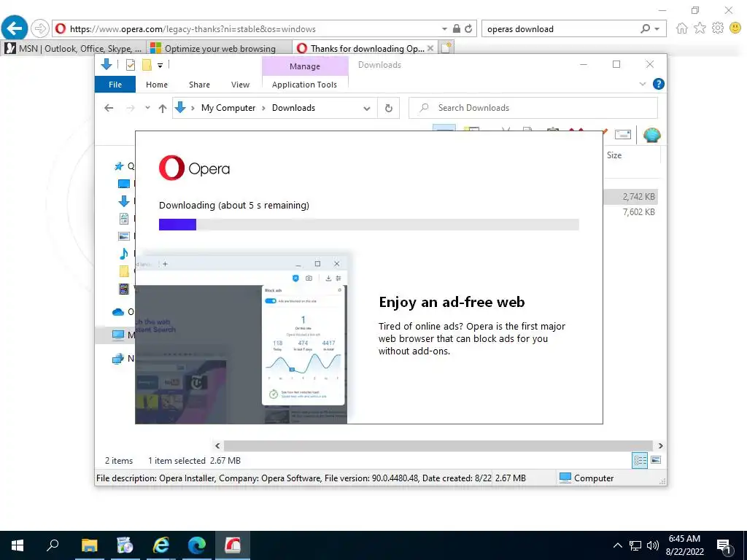
Task: Open a new tab in Internet Explorer
Action: (x=446, y=48)
